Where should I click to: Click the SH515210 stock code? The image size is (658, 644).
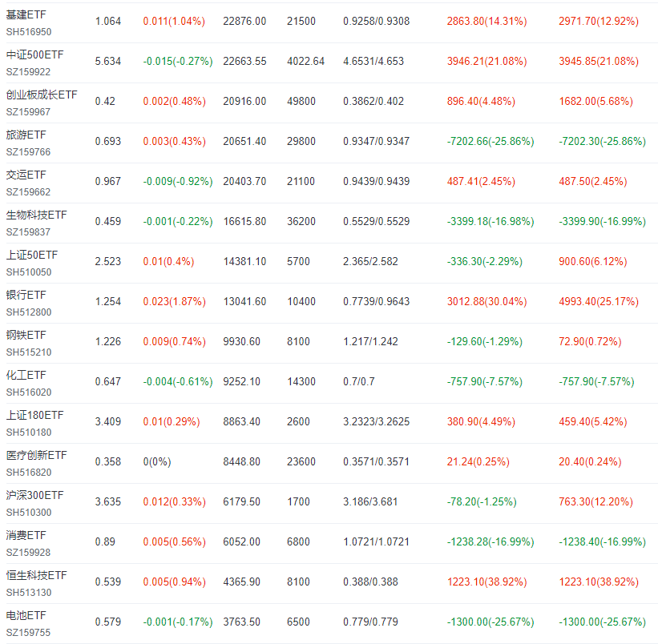pyautogui.click(x=29, y=352)
